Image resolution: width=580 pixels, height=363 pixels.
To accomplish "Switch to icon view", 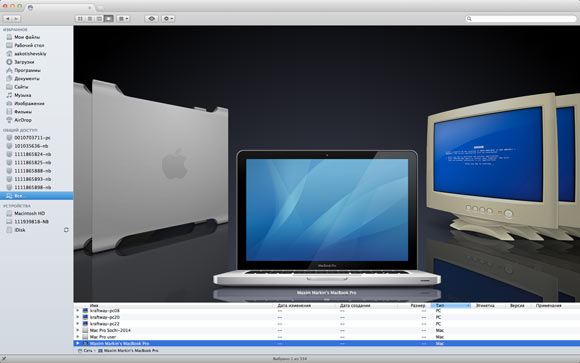I will click(80, 19).
